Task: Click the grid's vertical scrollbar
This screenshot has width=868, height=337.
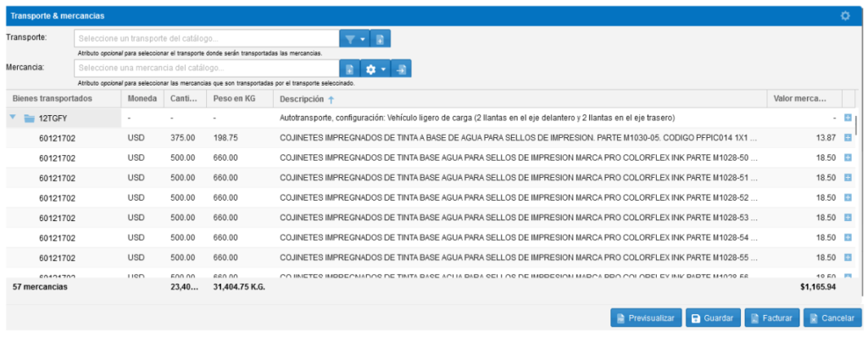Action: [x=855, y=124]
